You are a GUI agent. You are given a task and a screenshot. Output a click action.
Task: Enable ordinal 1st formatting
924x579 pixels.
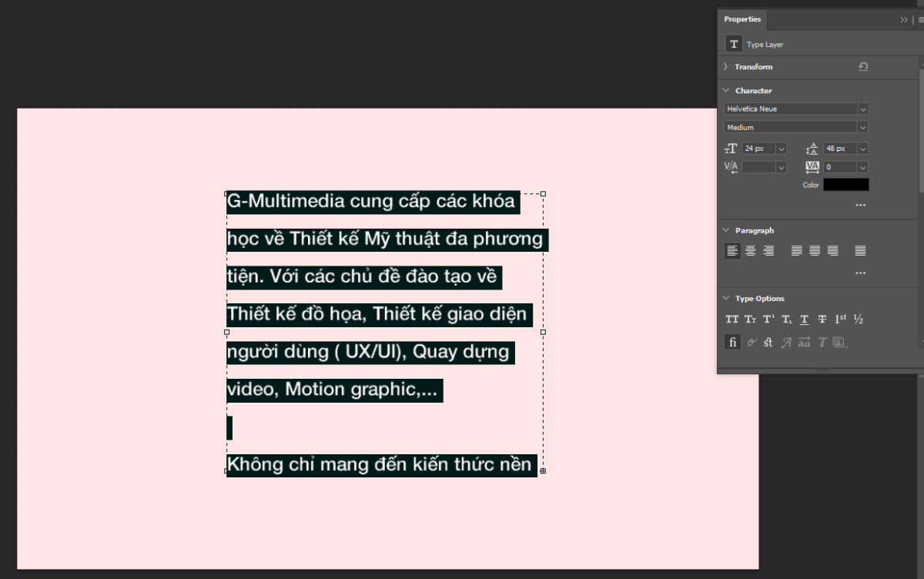click(841, 319)
